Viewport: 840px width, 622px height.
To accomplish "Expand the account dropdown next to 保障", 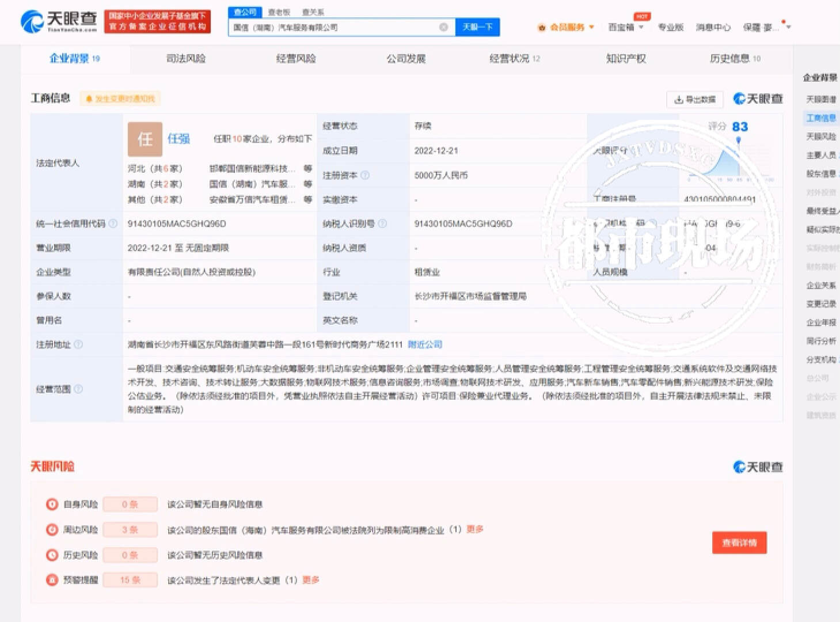I will pyautogui.click(x=788, y=26).
